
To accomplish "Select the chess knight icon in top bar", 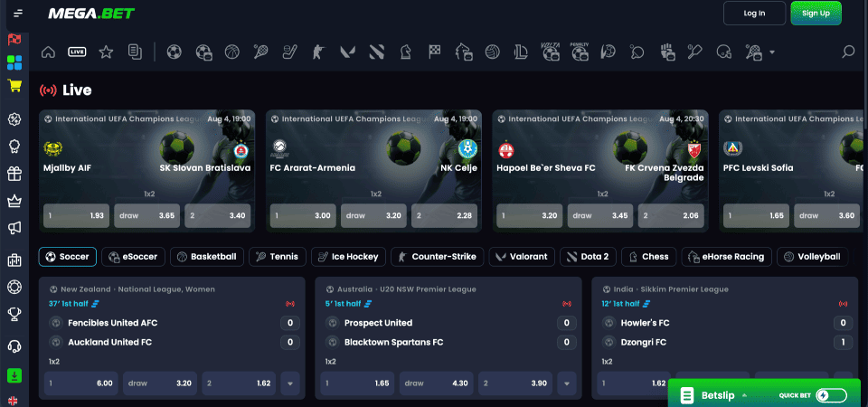I will [405, 52].
